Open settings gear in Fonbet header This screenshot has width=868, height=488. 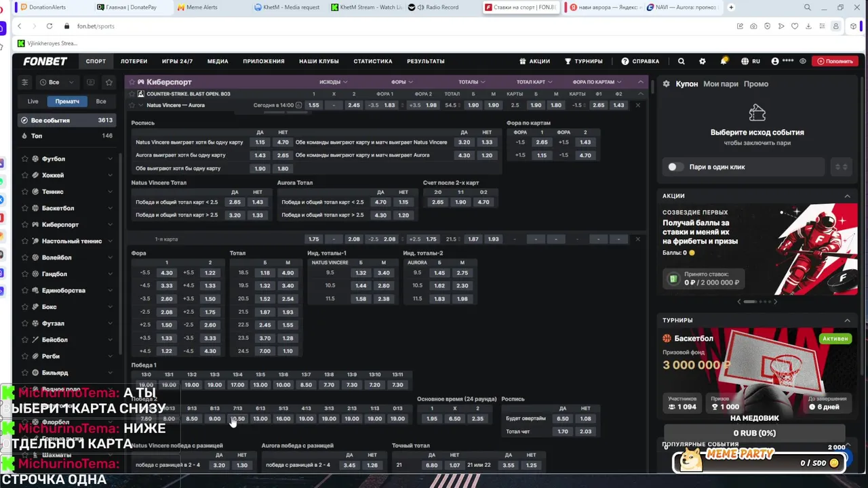[703, 61]
